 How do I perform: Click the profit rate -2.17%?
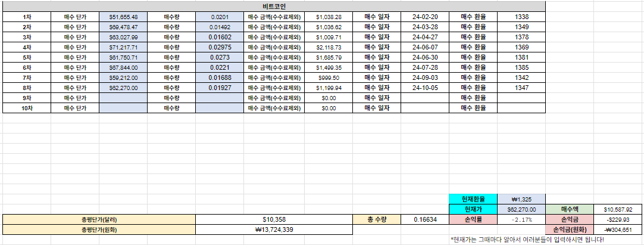(521, 219)
